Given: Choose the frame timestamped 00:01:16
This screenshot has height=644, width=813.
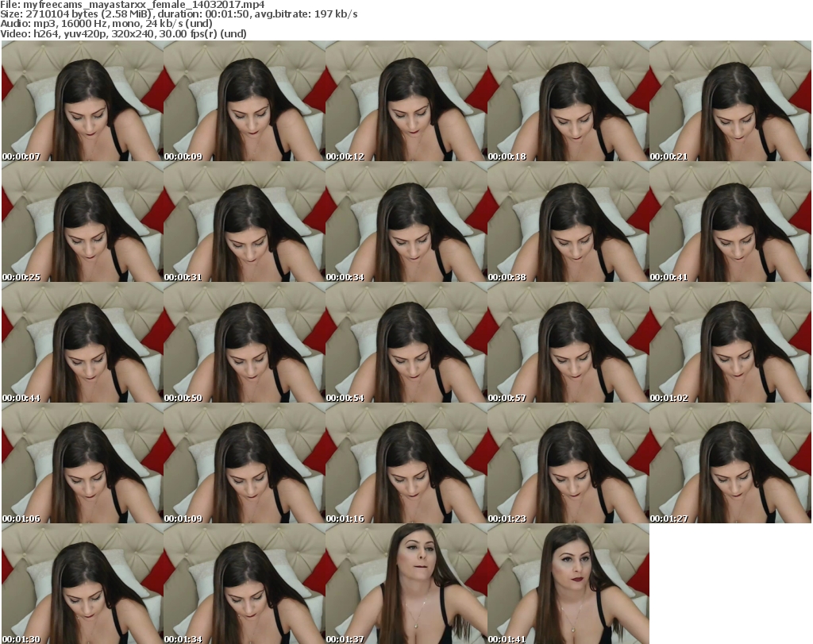Looking at the screenshot, I should 406,463.
